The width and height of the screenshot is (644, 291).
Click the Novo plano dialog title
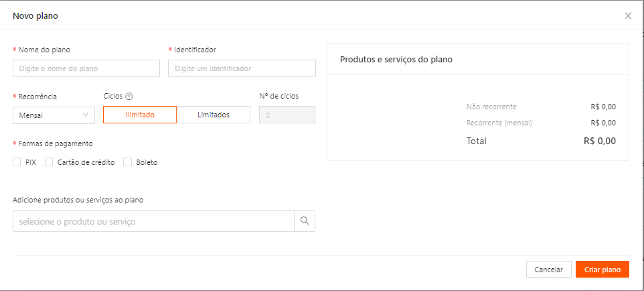(x=35, y=15)
